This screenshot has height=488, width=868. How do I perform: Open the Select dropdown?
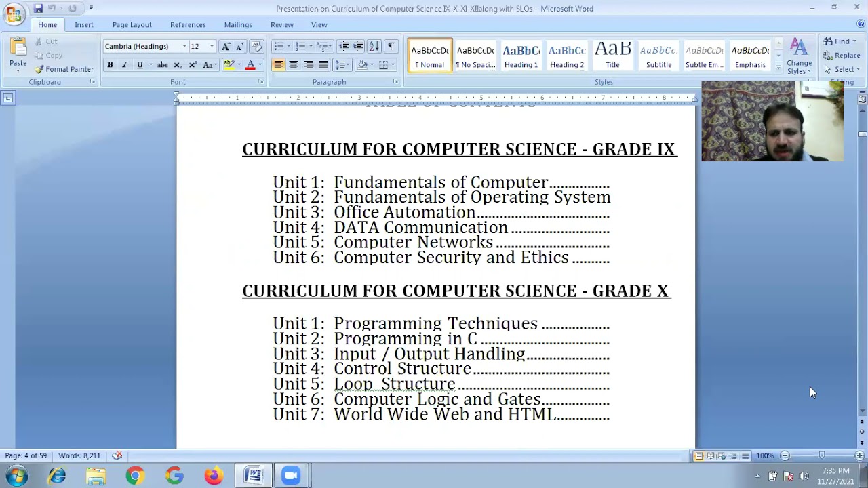(x=842, y=70)
